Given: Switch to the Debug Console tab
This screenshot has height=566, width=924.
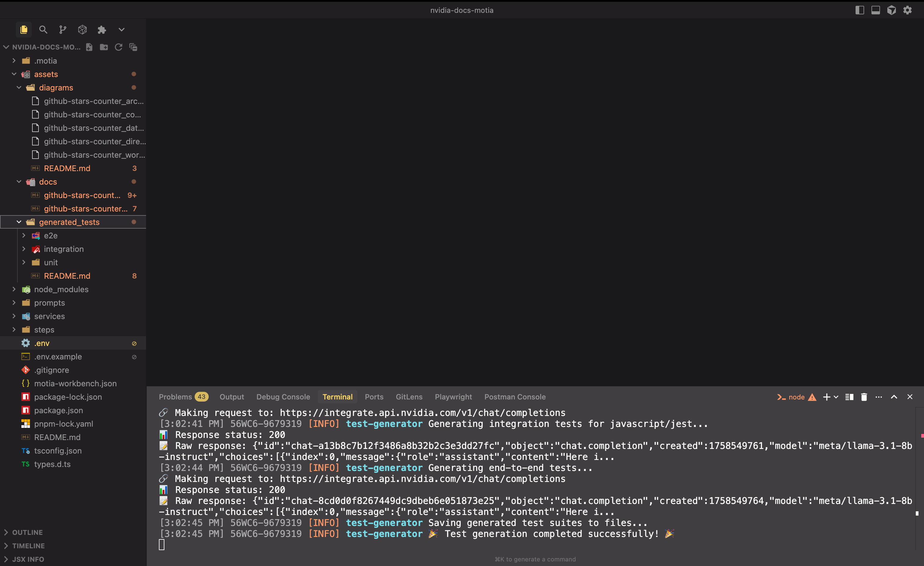Looking at the screenshot, I should 283,397.
